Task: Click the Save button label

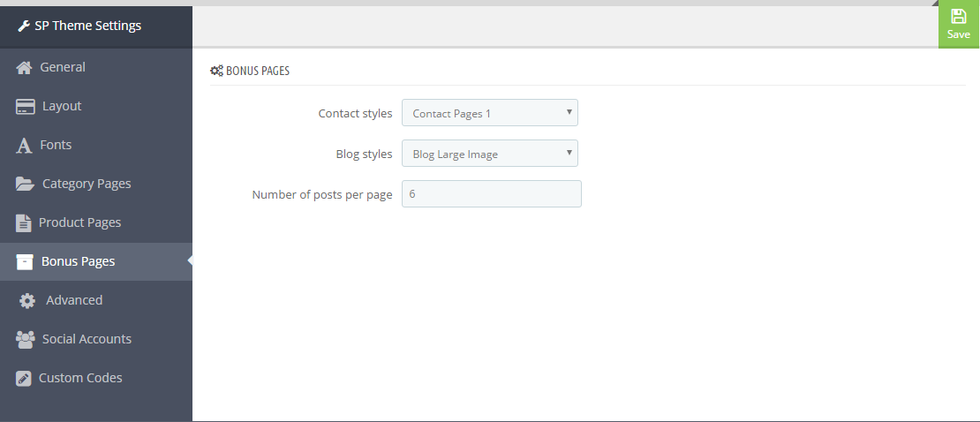Action: 958,34
